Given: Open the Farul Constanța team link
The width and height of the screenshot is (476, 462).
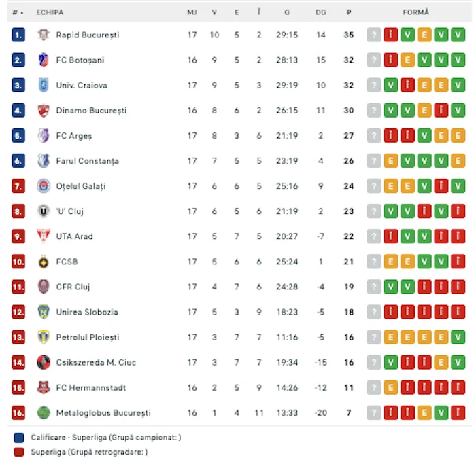Looking at the screenshot, I should point(88,161).
